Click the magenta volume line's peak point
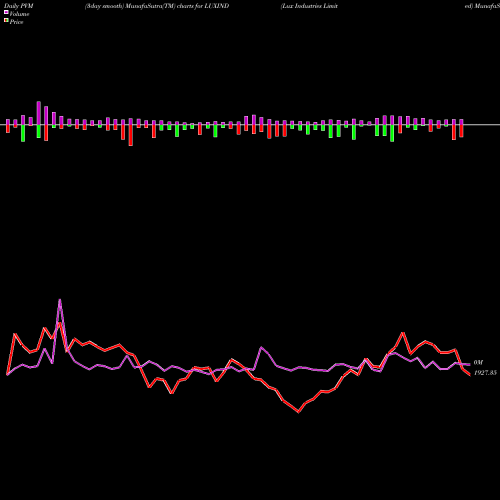The width and height of the screenshot is (500, 500). click(60, 300)
